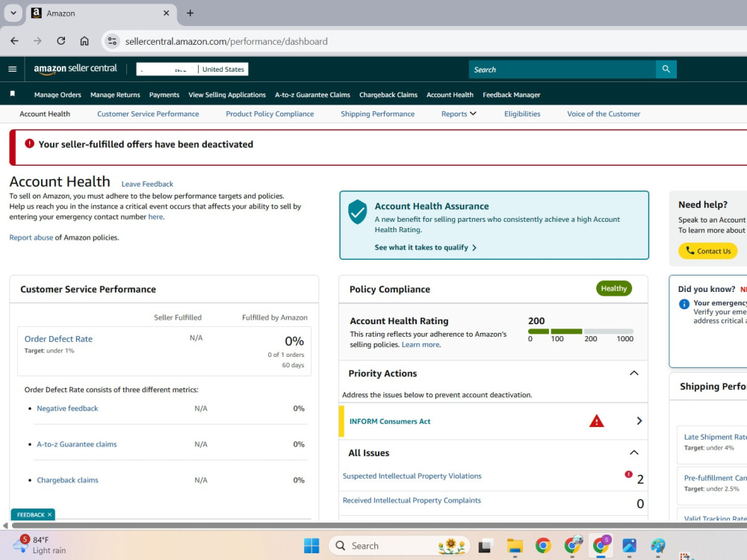Open the Late Shipment Rate link
This screenshot has width=747, height=560.
(x=715, y=437)
